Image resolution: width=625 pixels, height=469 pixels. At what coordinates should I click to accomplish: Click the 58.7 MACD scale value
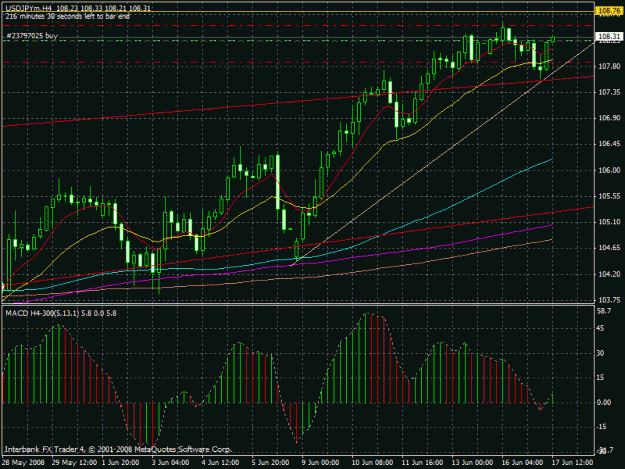pyautogui.click(x=604, y=310)
